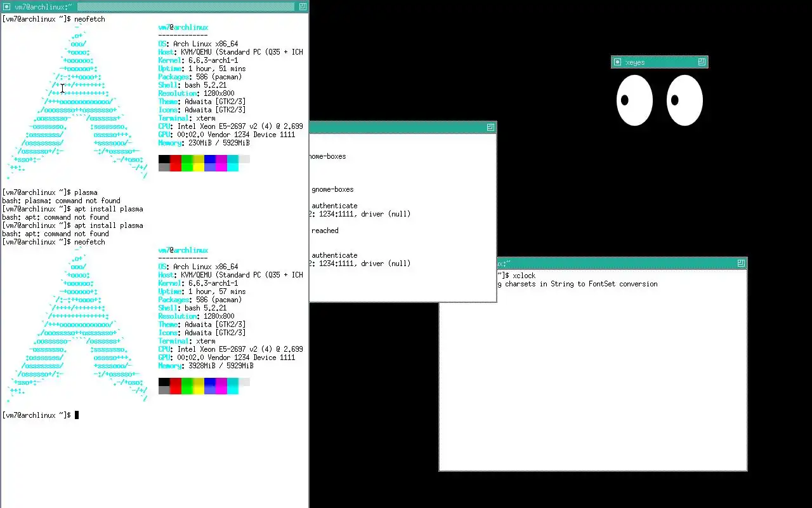
Task: Click the resize button on the xeyes window
Action: [702, 62]
